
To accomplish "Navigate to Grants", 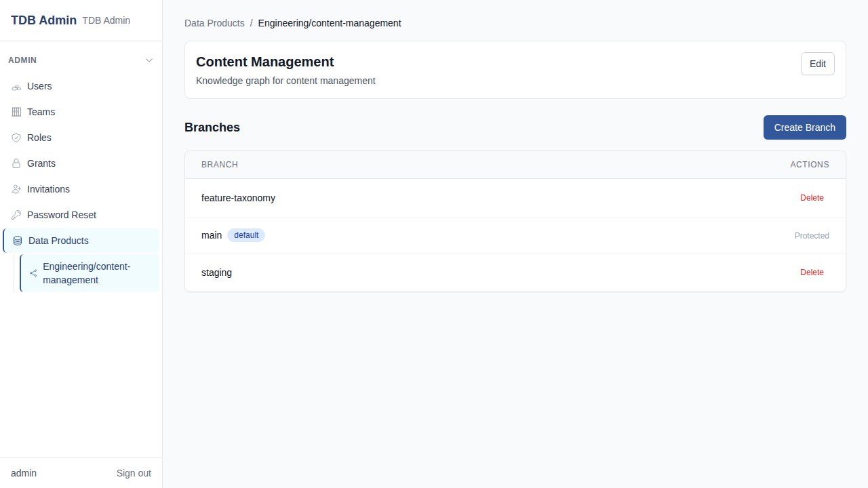I will coord(81,163).
